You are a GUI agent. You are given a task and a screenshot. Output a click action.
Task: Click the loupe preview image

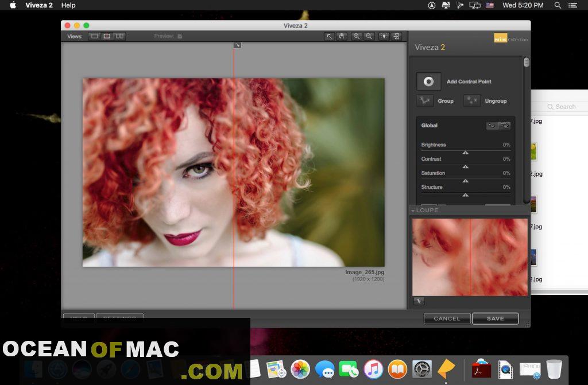pos(470,257)
